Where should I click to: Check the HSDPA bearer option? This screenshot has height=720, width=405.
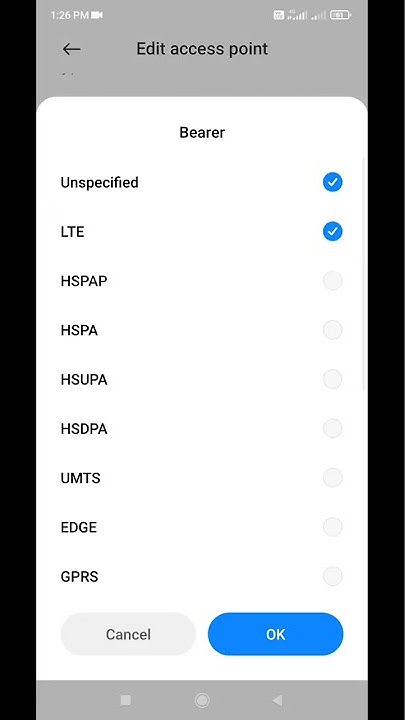(332, 428)
